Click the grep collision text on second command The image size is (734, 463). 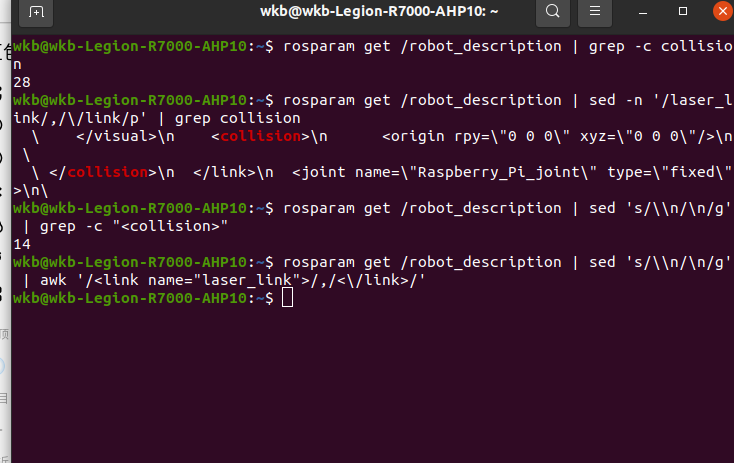tap(237, 118)
